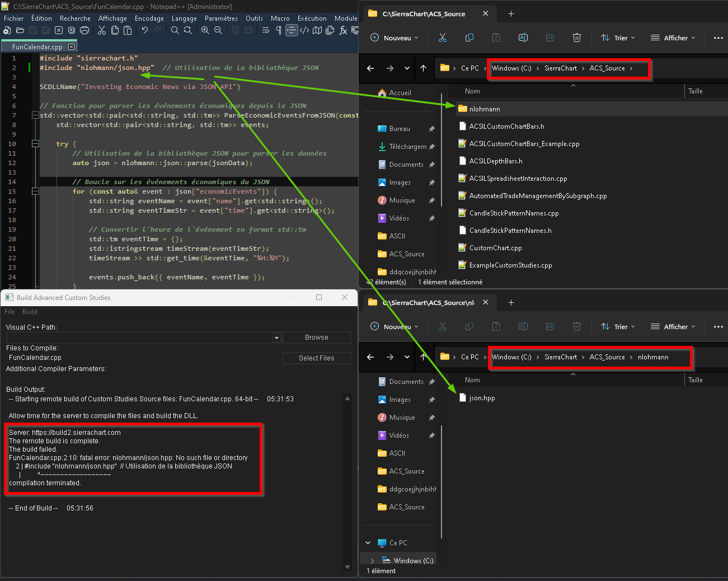Select ExampleCustomStudies.cpp in the file list
The height and width of the screenshot is (581, 728).
click(x=510, y=265)
